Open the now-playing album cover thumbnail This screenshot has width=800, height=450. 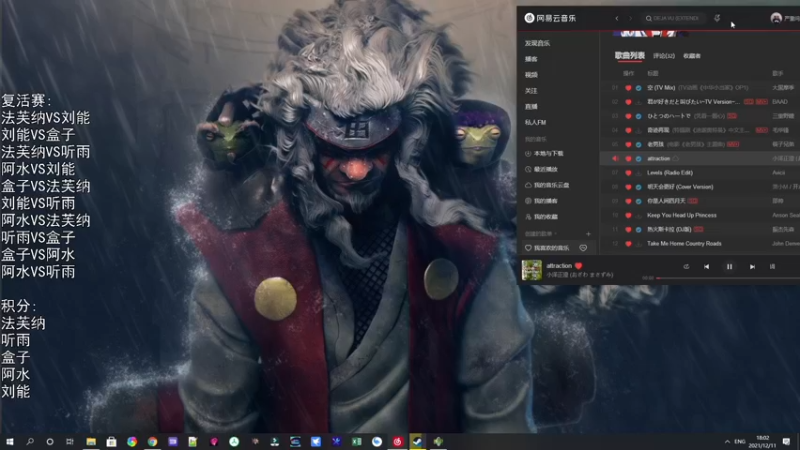[532, 270]
